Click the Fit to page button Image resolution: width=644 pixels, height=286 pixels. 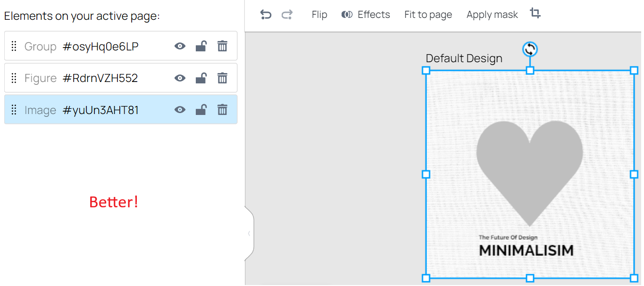point(428,15)
